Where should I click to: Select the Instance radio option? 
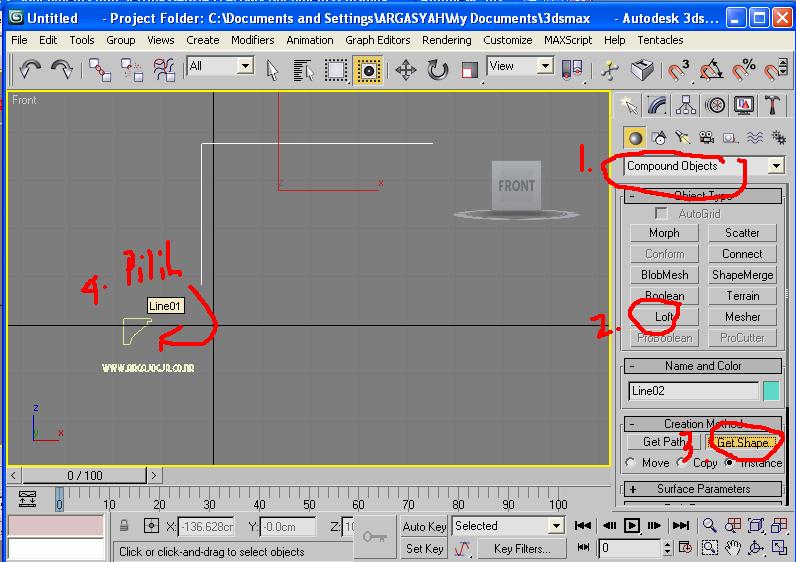(729, 463)
